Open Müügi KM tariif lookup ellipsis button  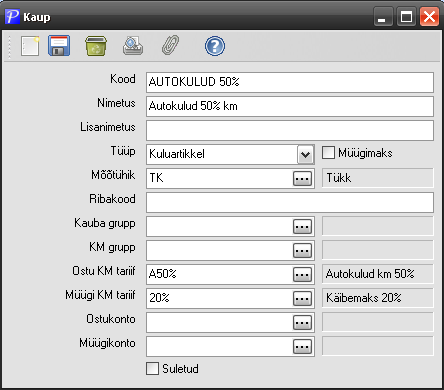point(302,299)
